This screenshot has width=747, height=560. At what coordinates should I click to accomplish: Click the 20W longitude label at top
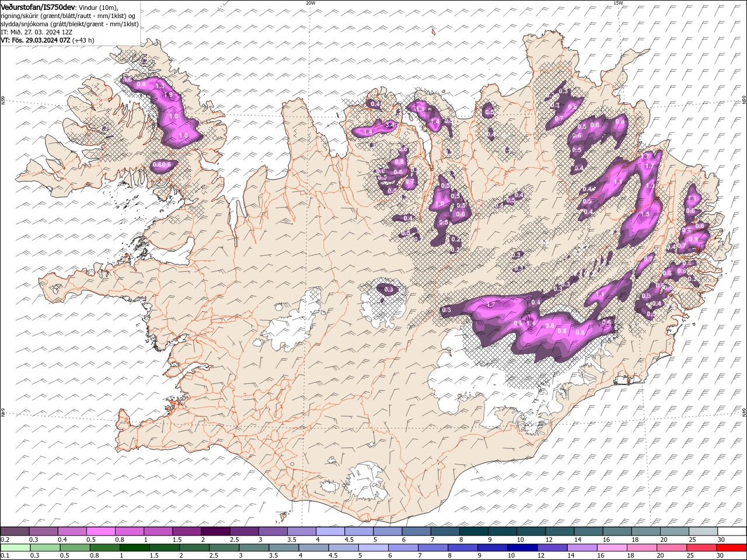[310, 3]
